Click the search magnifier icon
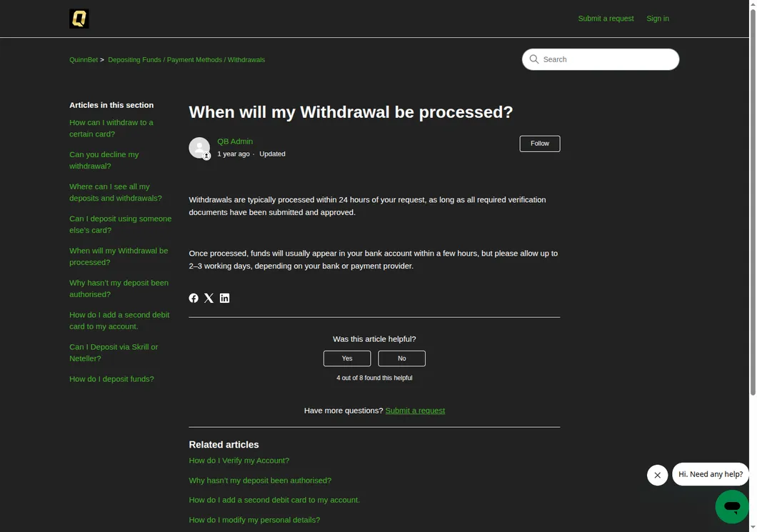 tap(533, 59)
